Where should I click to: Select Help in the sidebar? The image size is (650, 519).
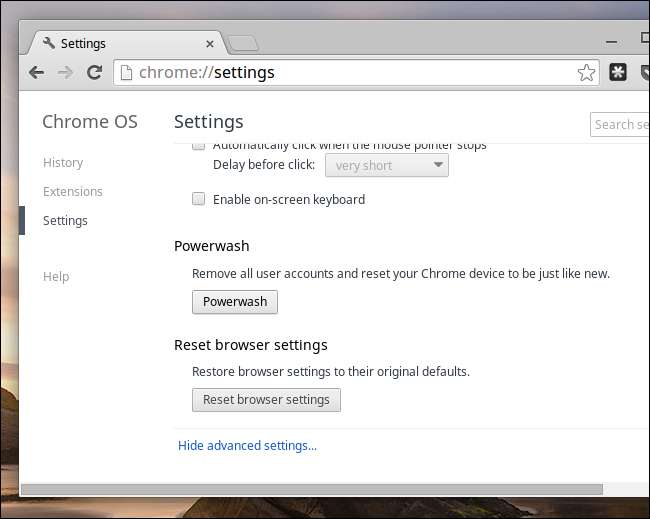(56, 276)
